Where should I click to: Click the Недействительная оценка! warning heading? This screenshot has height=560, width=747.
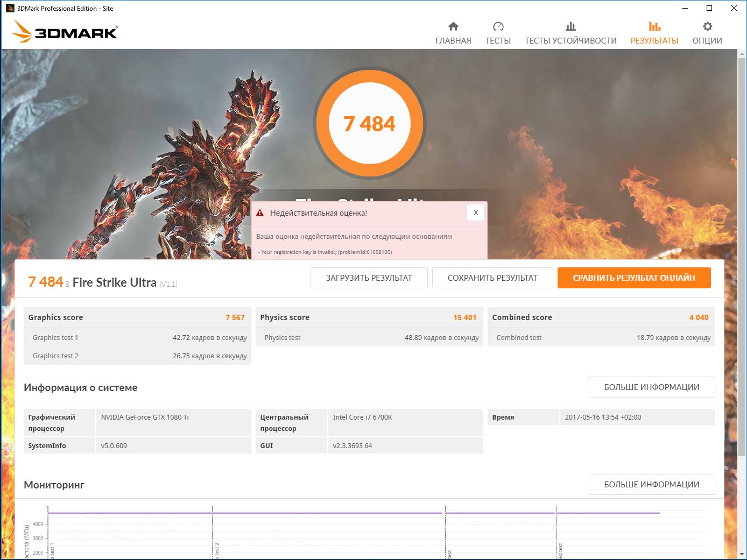[x=319, y=213]
